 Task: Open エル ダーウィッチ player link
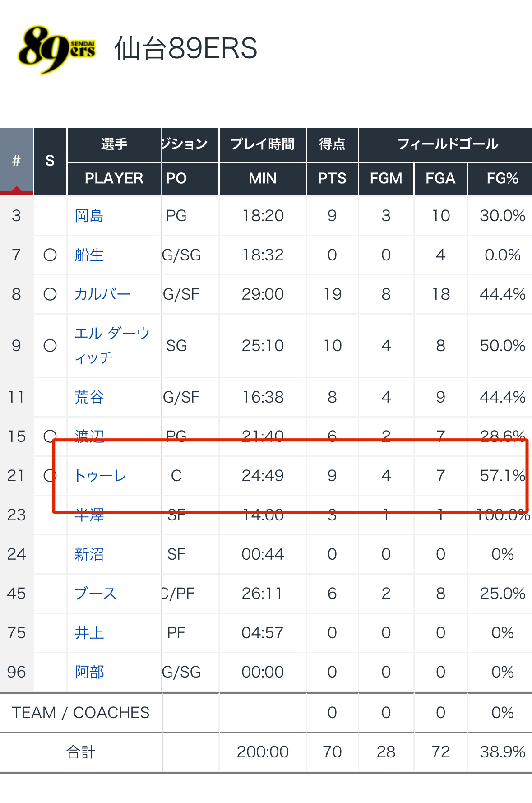112,346
